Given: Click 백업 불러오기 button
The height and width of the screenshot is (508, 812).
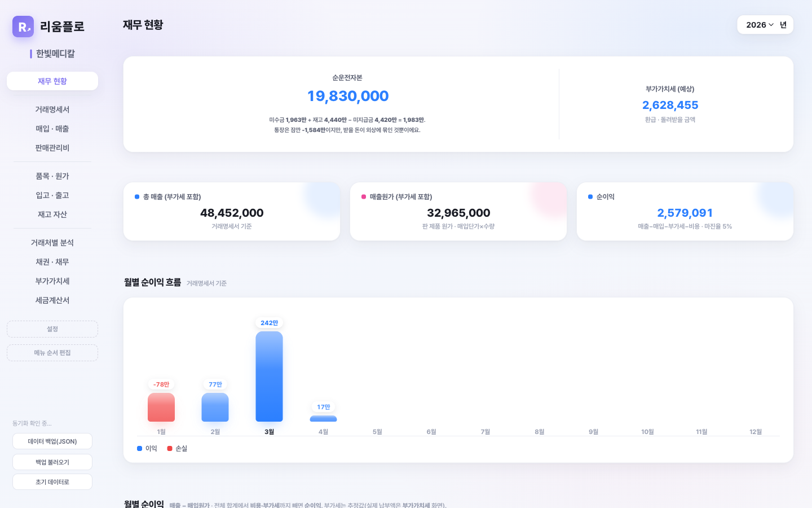Looking at the screenshot, I should [52, 462].
